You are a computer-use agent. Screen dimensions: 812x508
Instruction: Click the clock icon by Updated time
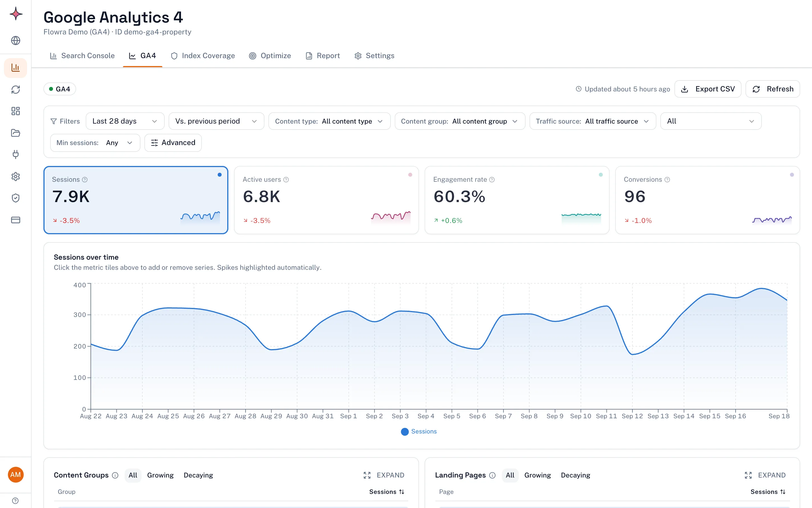579,89
